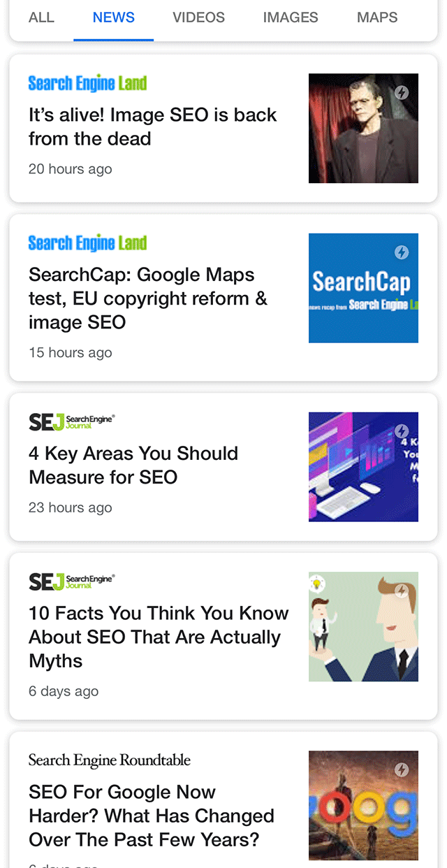Click Search Engine Journal logo above 10 Facts article
This screenshot has width=447, height=868.
pyautogui.click(x=71, y=581)
